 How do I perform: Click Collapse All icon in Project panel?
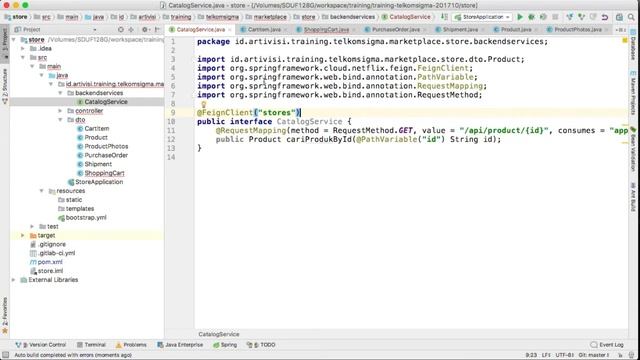(131, 30)
